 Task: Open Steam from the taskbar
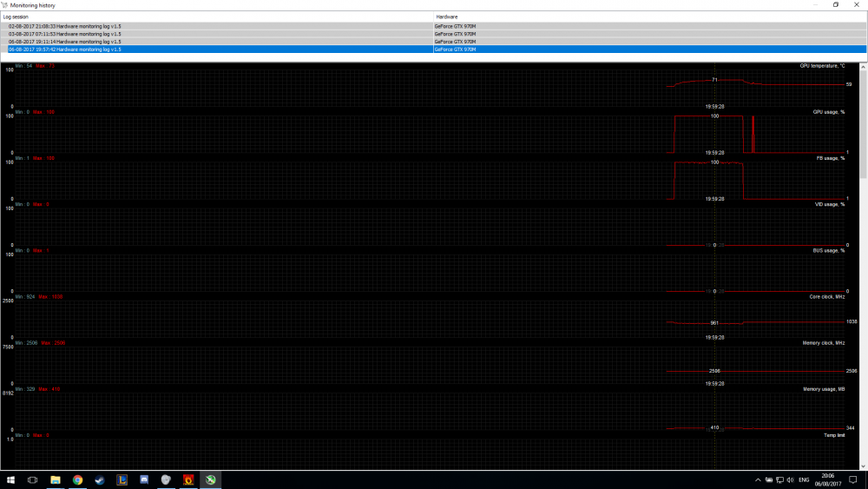100,479
